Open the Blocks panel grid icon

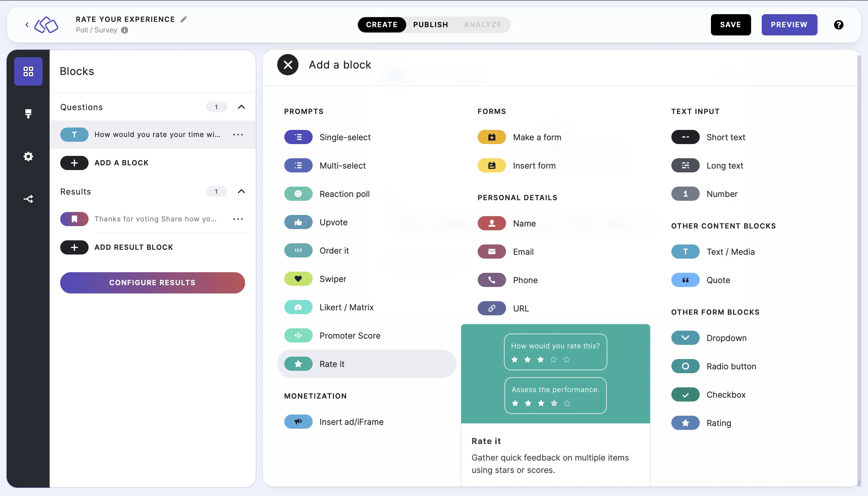(28, 71)
